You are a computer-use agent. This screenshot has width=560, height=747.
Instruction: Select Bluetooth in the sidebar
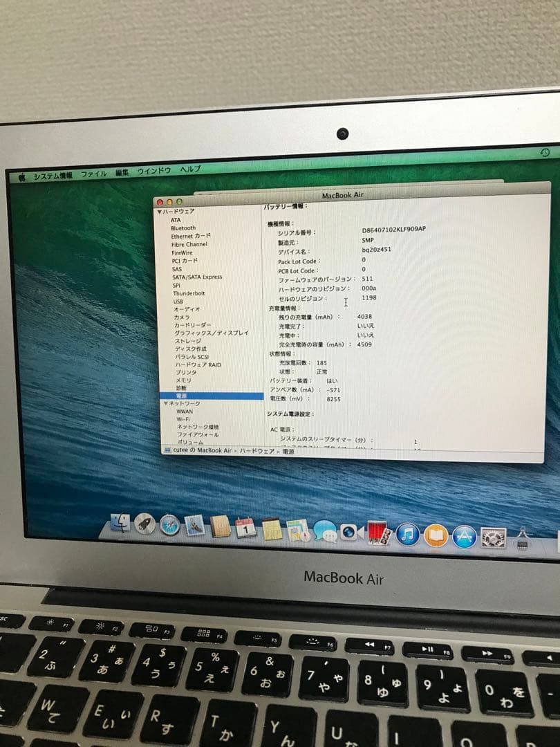coord(182,228)
